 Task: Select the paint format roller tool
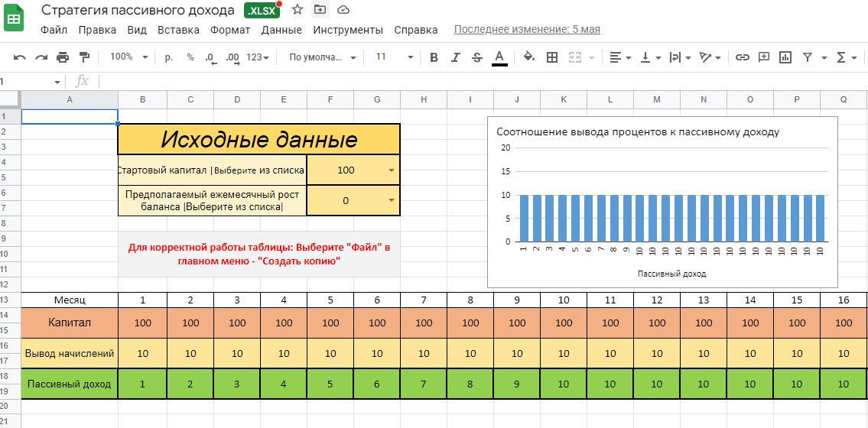84,57
